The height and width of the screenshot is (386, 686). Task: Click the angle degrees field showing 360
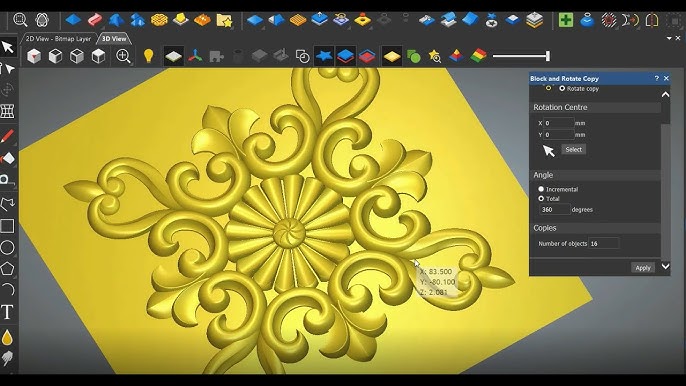(554, 210)
